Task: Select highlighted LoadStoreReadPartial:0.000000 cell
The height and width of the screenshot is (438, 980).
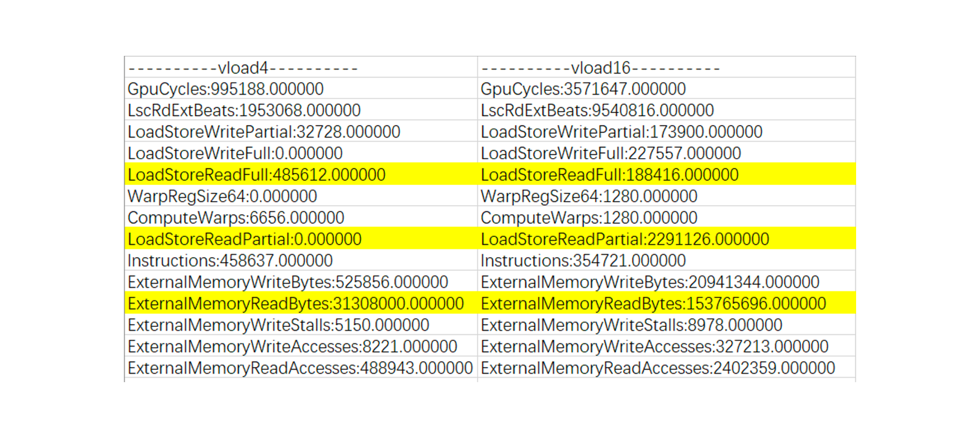Action: (301, 239)
